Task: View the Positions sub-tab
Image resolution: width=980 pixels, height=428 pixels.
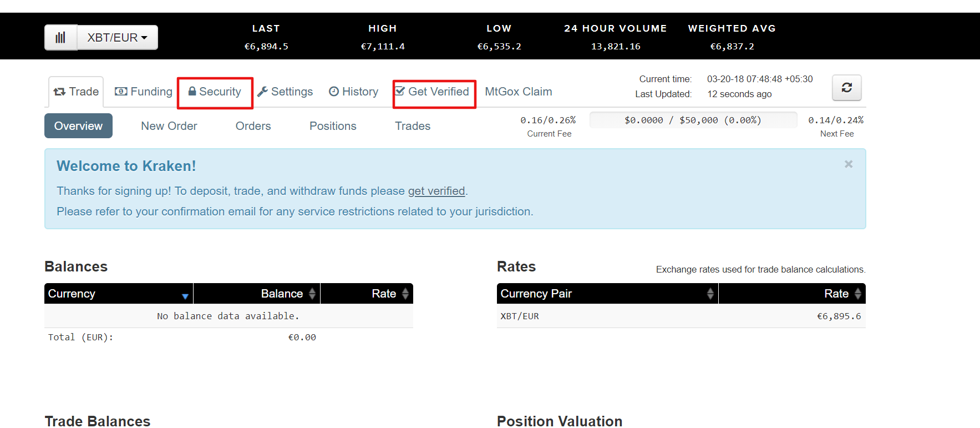Action: (x=333, y=126)
